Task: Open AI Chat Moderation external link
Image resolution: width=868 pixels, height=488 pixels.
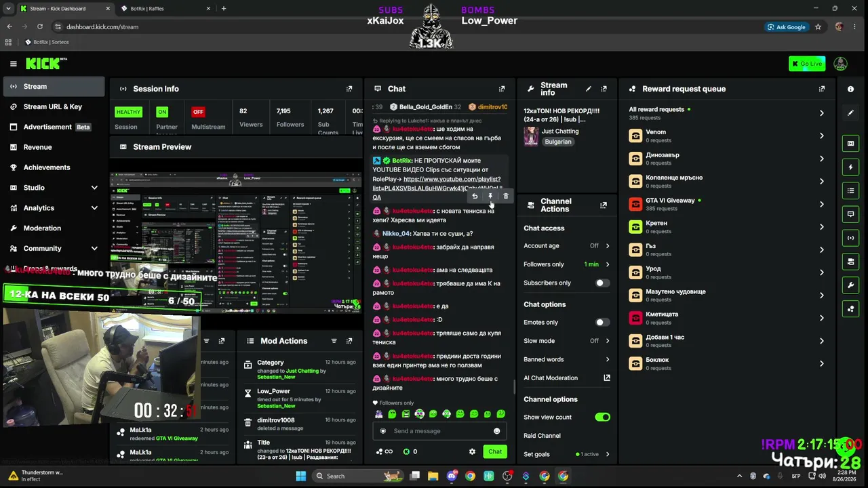Action: 607,378
